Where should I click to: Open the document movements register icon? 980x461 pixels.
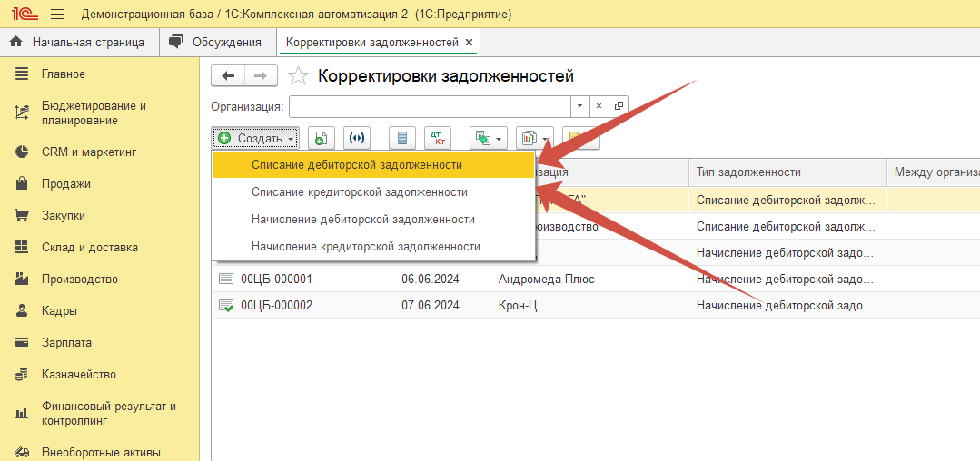click(x=402, y=138)
